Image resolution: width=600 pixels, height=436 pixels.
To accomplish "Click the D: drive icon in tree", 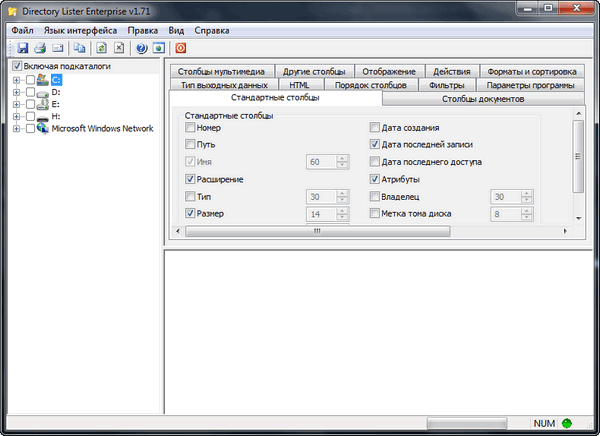I will [x=42, y=92].
